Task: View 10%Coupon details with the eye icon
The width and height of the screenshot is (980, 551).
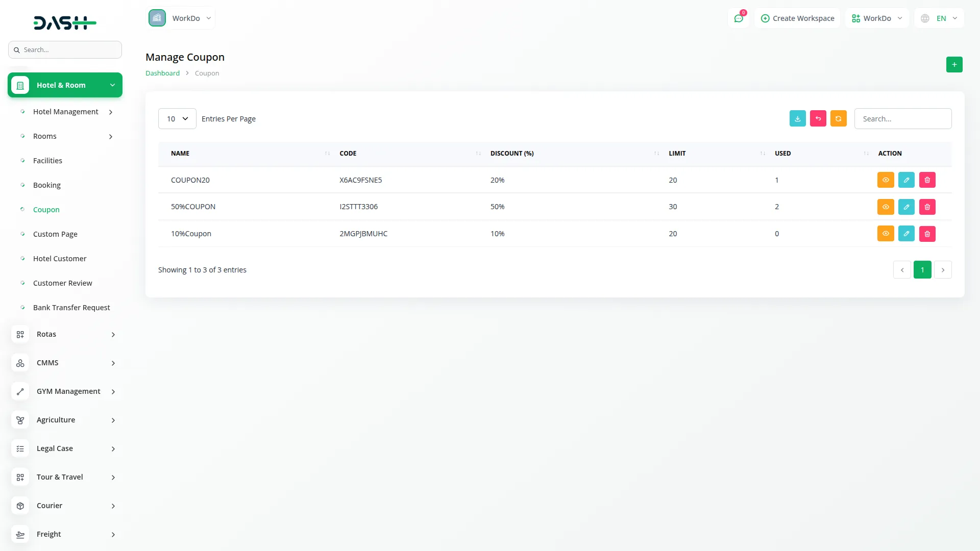Action: point(886,234)
